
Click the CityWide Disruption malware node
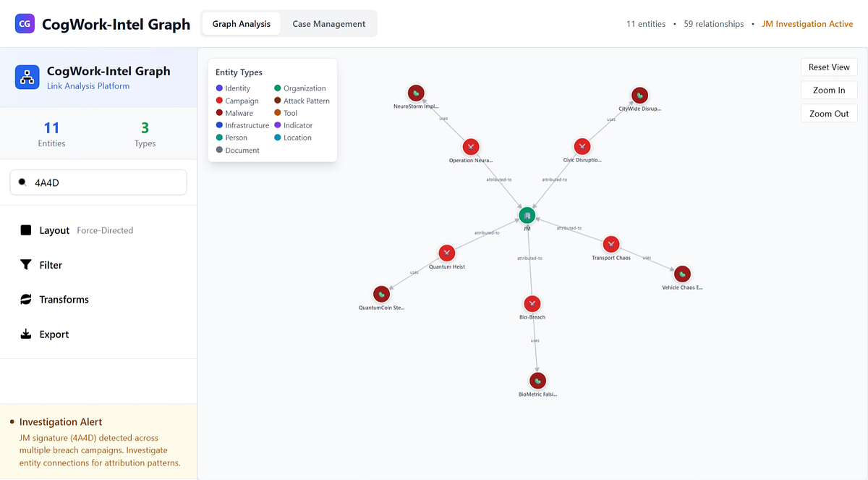tap(639, 95)
